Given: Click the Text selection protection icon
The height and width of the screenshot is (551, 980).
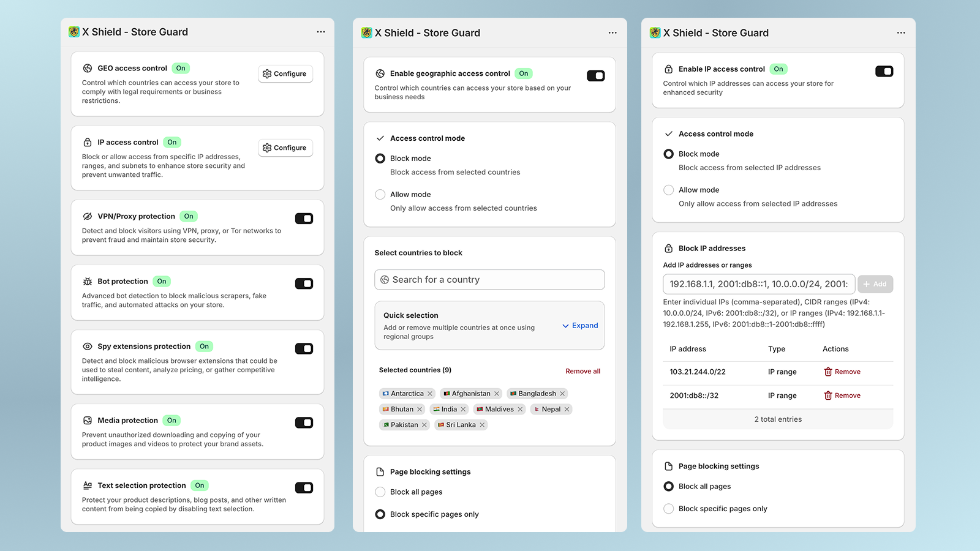Looking at the screenshot, I should [x=88, y=485].
